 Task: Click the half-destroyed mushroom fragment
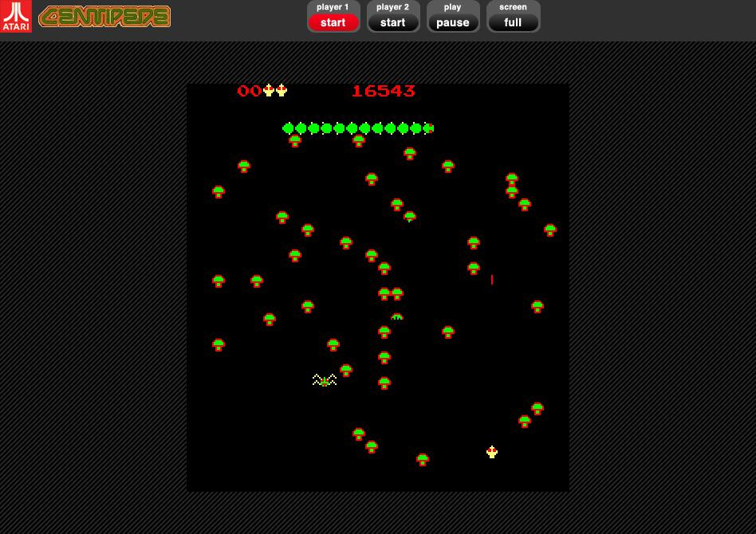(397, 316)
